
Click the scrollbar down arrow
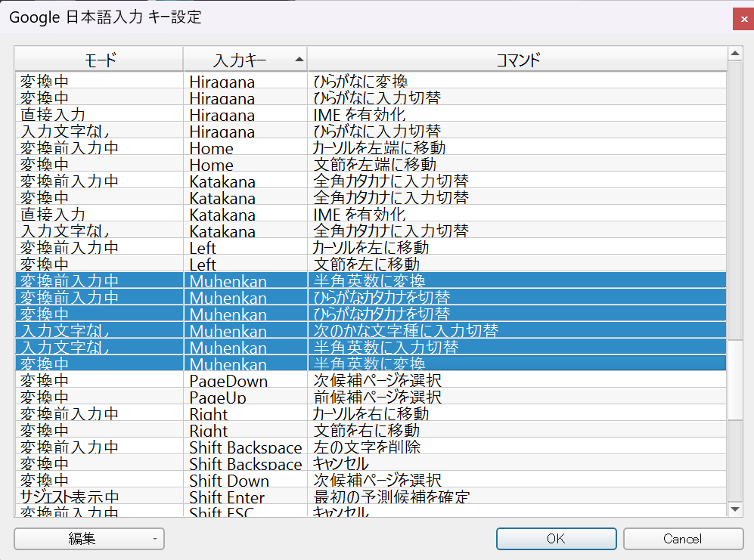click(x=735, y=509)
